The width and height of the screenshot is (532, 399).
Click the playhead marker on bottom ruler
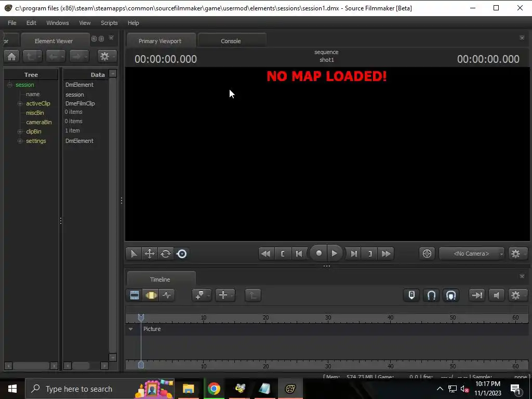coord(141,365)
